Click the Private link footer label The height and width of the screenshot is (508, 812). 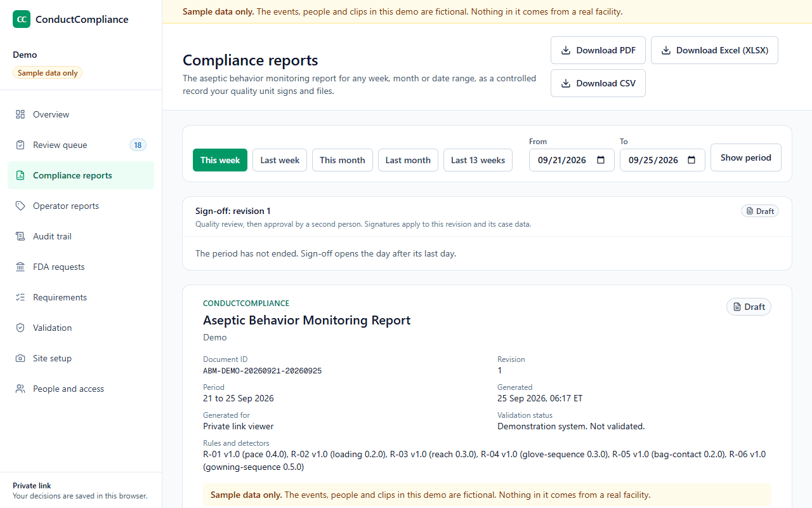(x=32, y=486)
